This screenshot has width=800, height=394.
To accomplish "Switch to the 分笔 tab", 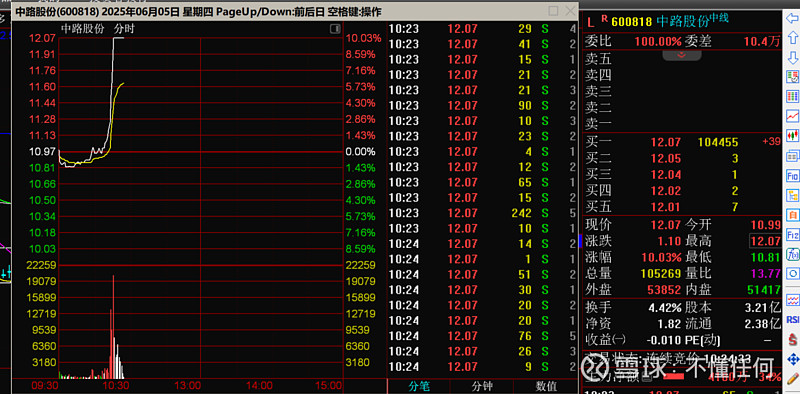I will coord(419,386).
